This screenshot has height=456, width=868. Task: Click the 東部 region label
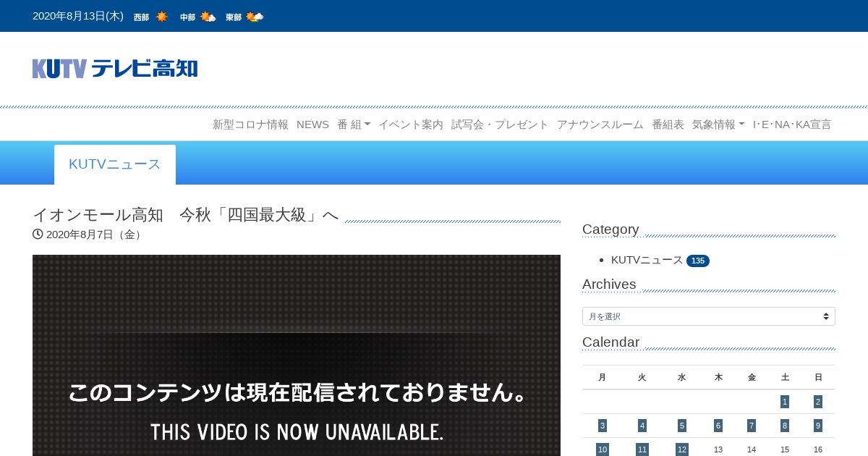pos(234,17)
